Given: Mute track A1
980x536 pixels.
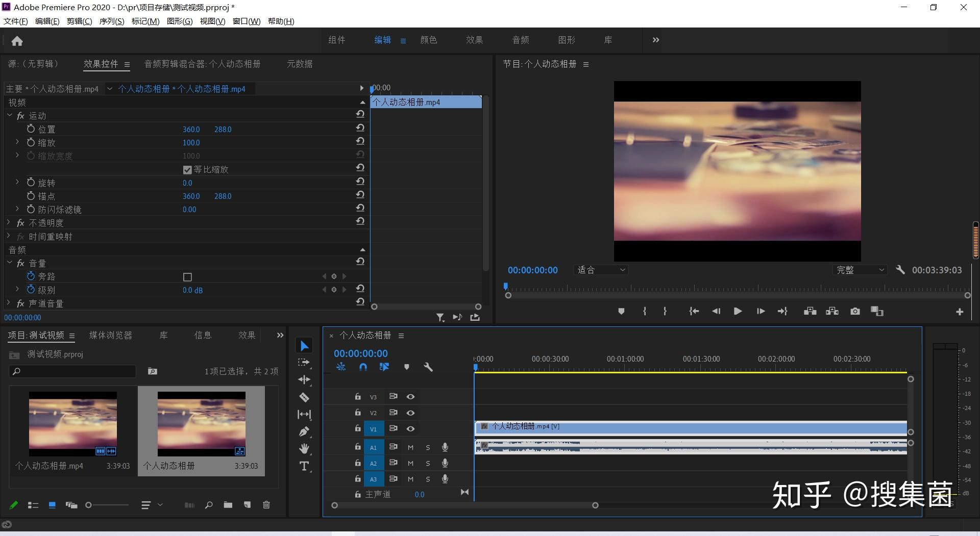Looking at the screenshot, I should pyautogui.click(x=410, y=447).
